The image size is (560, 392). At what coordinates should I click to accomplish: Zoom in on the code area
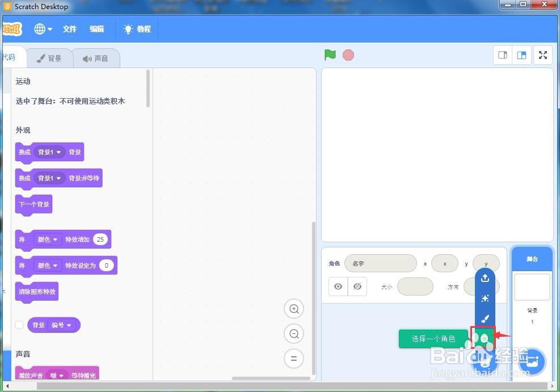pyautogui.click(x=294, y=309)
